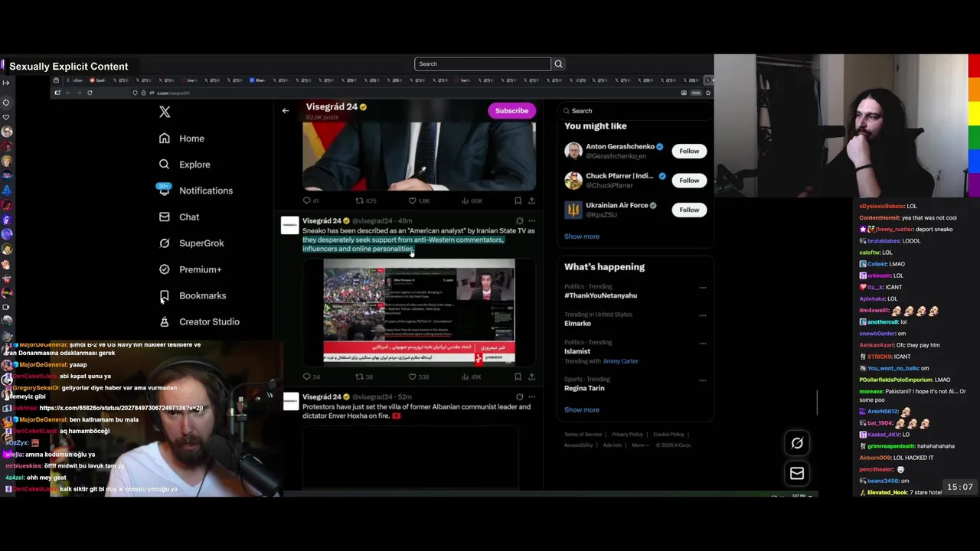
Task: Open #ThankYouNetanyahu trend
Action: tap(600, 295)
